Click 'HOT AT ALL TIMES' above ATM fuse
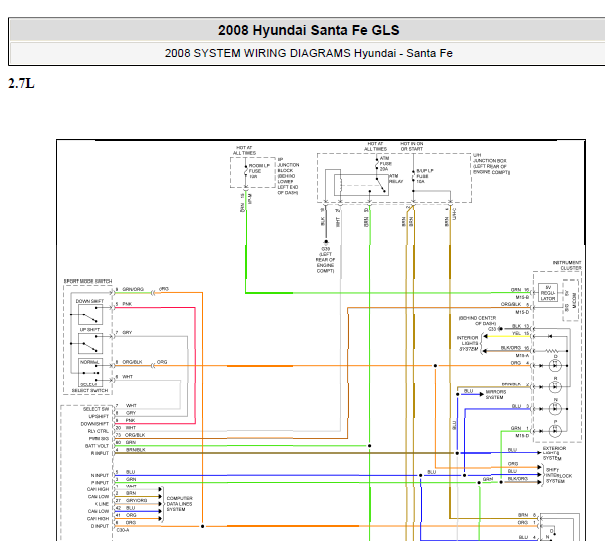The image size is (605, 541). click(375, 146)
